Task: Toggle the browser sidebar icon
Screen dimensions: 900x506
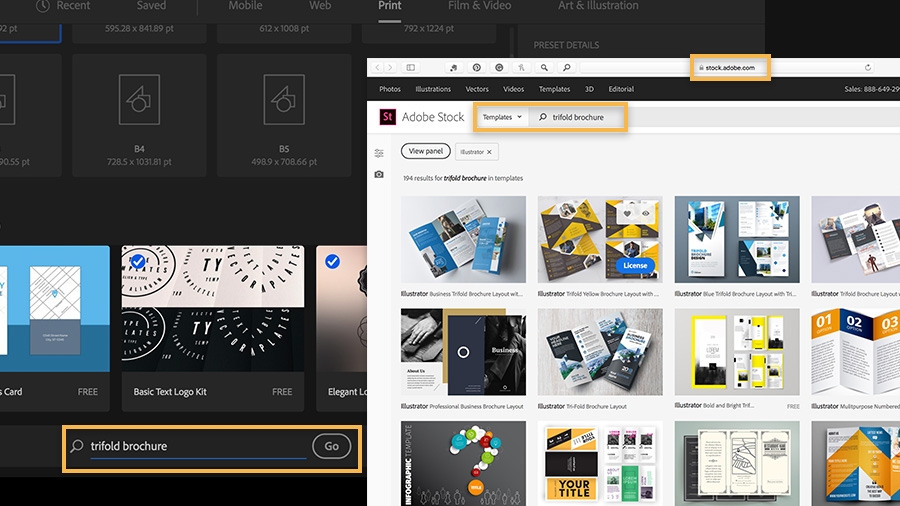Action: pos(411,68)
